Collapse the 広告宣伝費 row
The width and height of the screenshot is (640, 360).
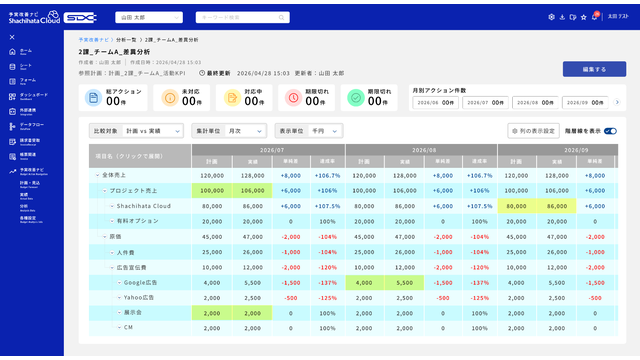click(112, 268)
